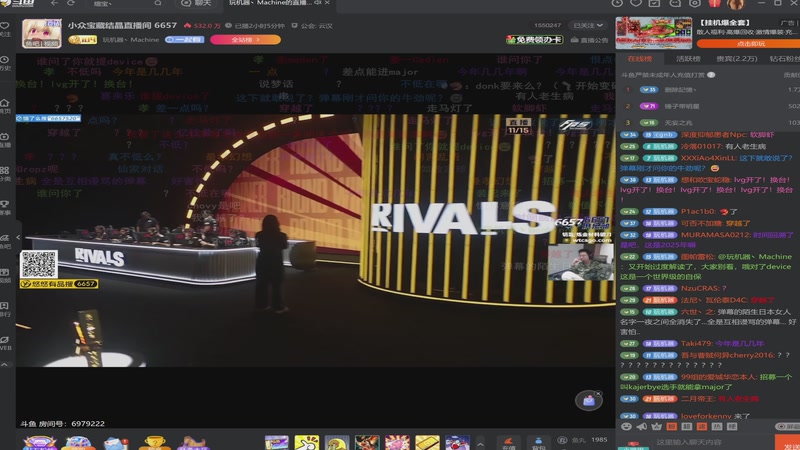The image size is (800, 450).
Task: Open the 已关注 dropdown
Action: [588, 25]
